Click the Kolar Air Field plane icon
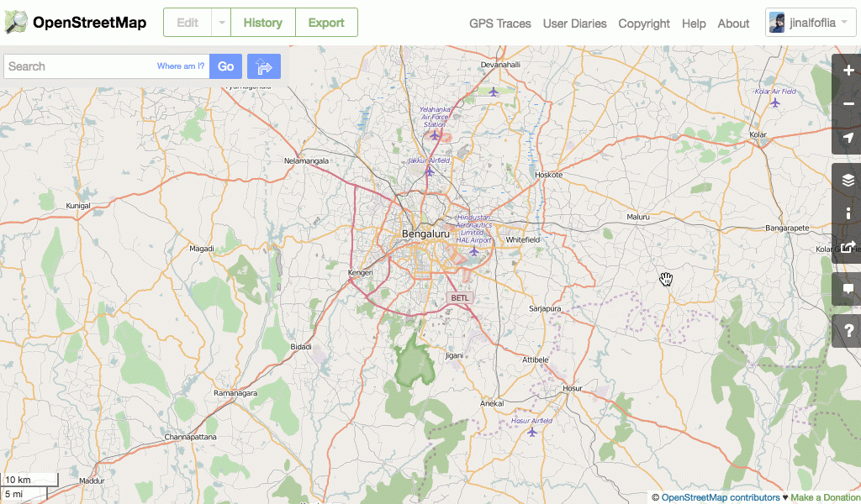The height and width of the screenshot is (504, 861). pyautogui.click(x=775, y=102)
